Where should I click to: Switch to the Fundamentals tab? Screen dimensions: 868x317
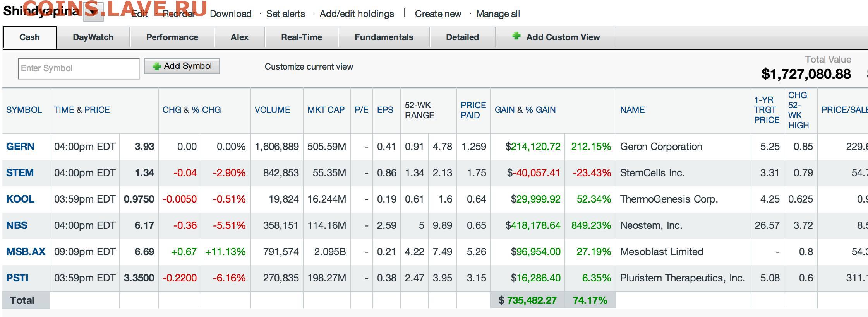[384, 37]
